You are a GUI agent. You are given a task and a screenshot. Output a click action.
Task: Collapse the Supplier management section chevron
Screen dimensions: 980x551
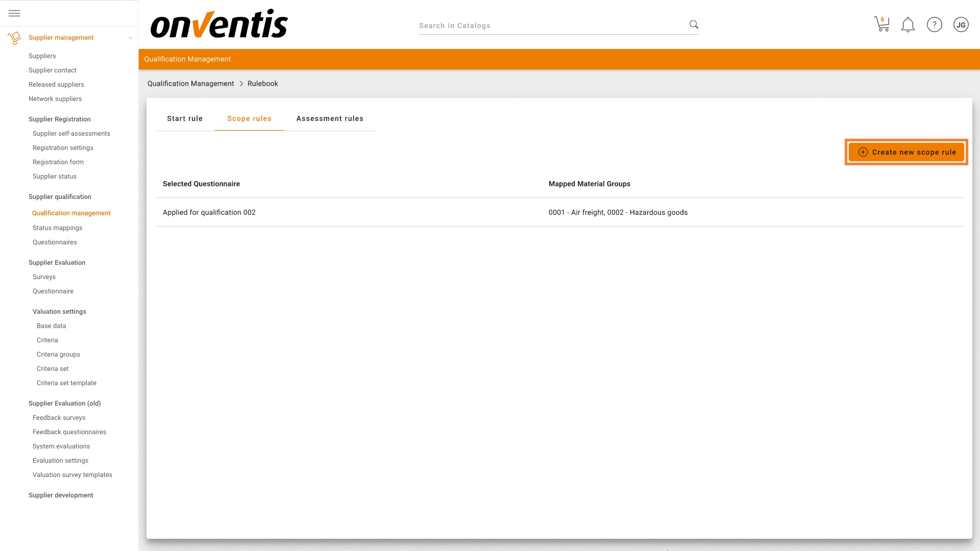pyautogui.click(x=131, y=38)
